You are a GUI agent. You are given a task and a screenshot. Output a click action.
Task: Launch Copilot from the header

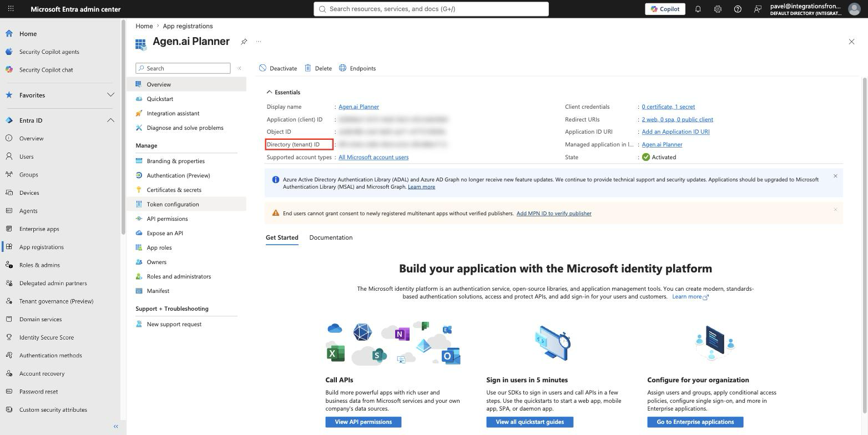pyautogui.click(x=665, y=9)
